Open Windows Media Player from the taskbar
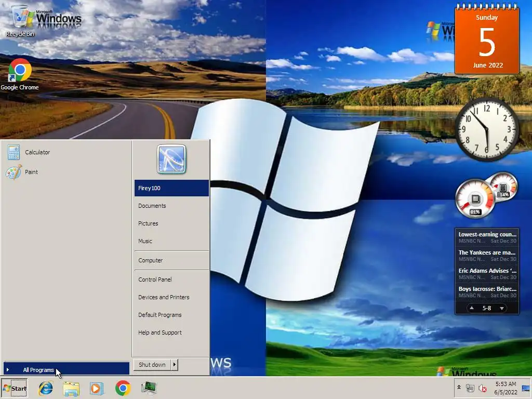 97,388
